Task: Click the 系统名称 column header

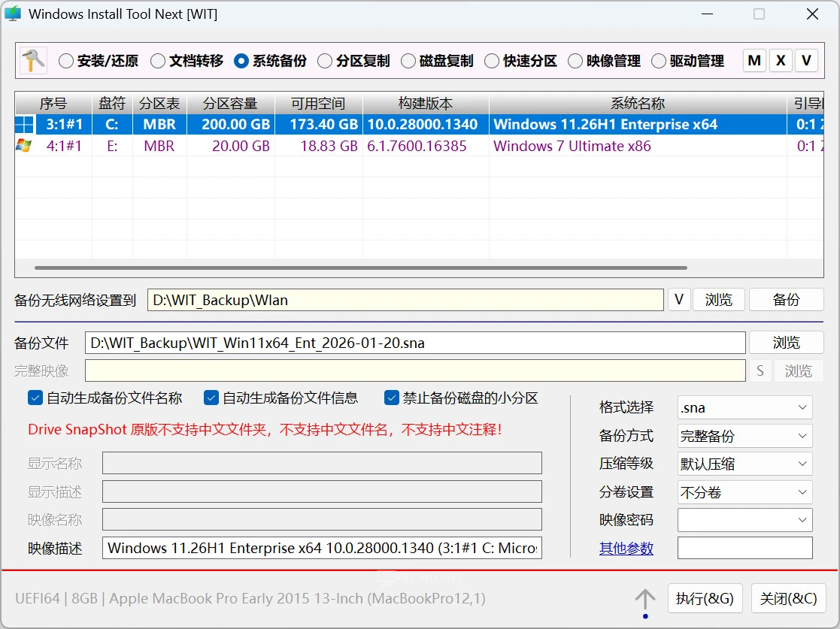Action: (638, 104)
